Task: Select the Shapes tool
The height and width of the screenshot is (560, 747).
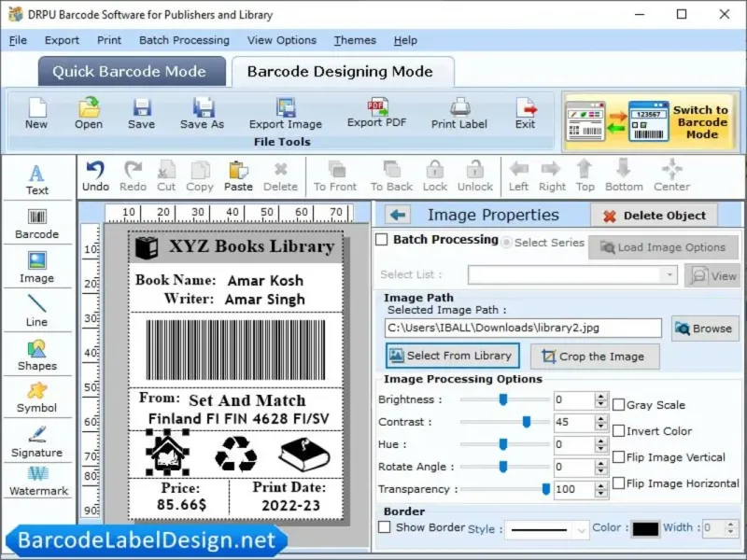Action: pos(36,356)
